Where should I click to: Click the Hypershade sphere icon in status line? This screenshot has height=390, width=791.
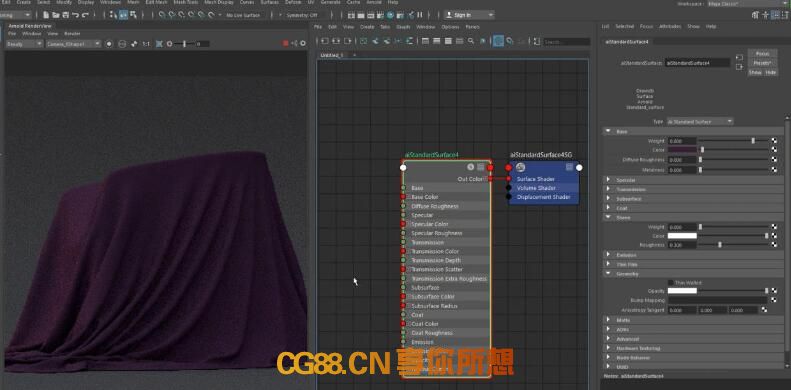click(390, 15)
